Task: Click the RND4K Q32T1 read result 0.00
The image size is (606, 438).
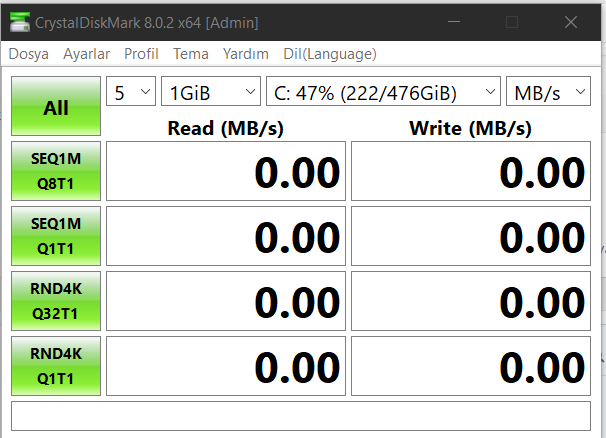Action: 226,301
